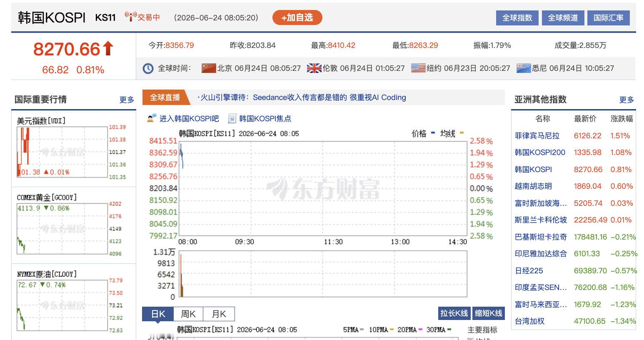
Task: Click the KS11 ticker code
Action: [x=105, y=17]
